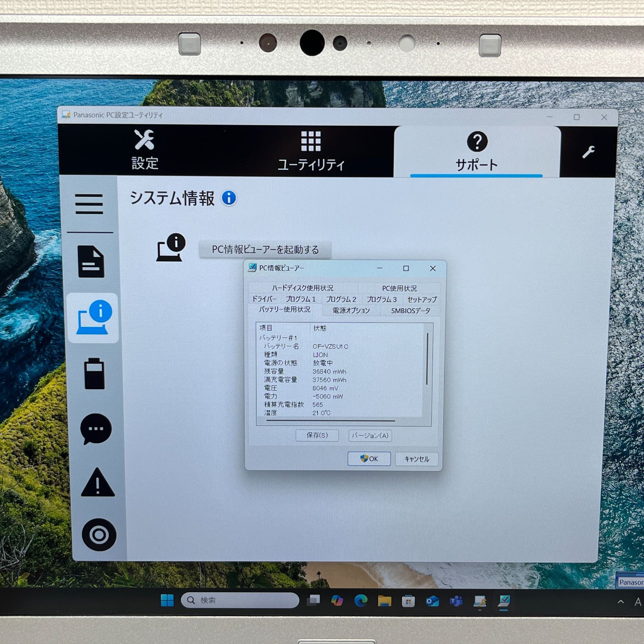644x644 pixels.
Task: Select the サポート tab
Action: [x=477, y=152]
